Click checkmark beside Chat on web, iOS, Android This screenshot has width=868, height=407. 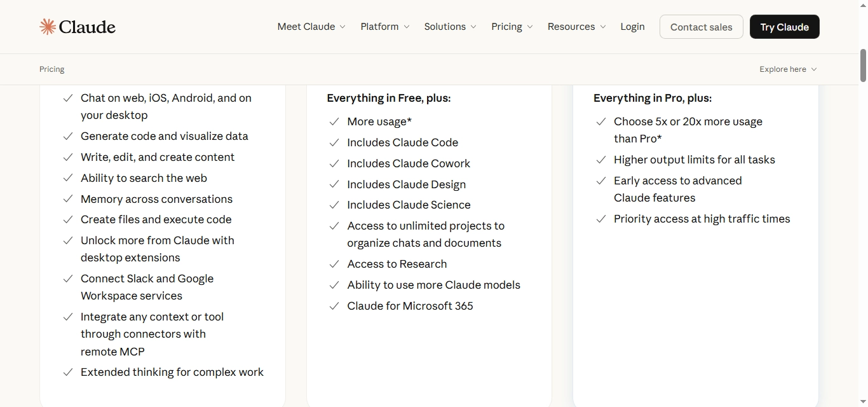[68, 99]
